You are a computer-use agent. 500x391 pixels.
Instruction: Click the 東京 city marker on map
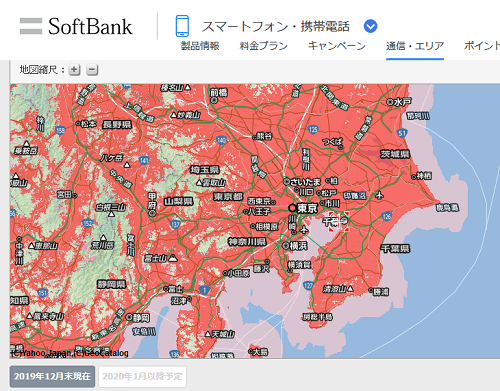292,208
